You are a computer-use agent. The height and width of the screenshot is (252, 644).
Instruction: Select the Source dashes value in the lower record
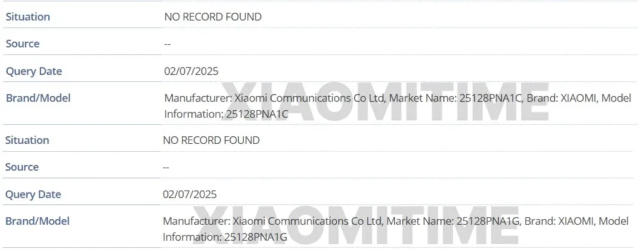tap(166, 167)
